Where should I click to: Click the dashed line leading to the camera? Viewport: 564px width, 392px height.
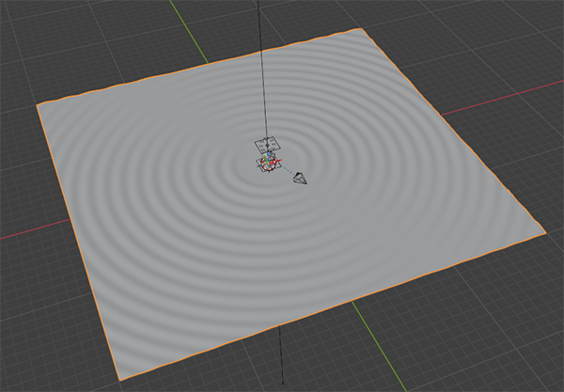(284, 170)
